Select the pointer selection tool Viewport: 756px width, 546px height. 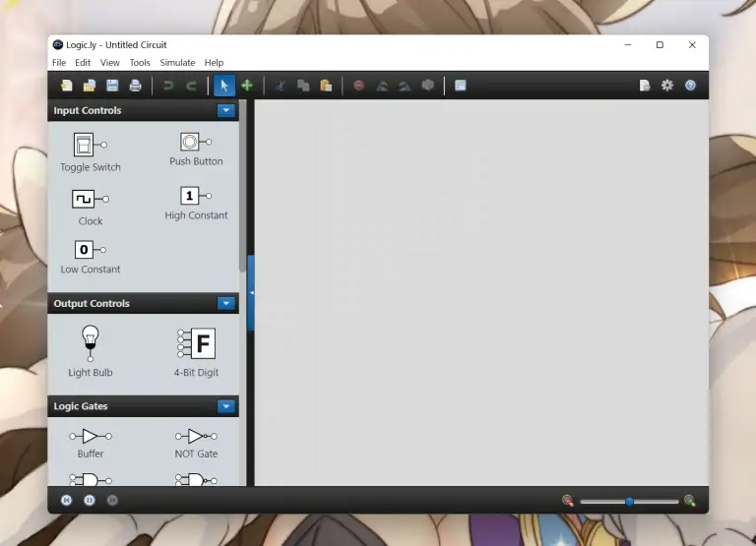(x=223, y=86)
